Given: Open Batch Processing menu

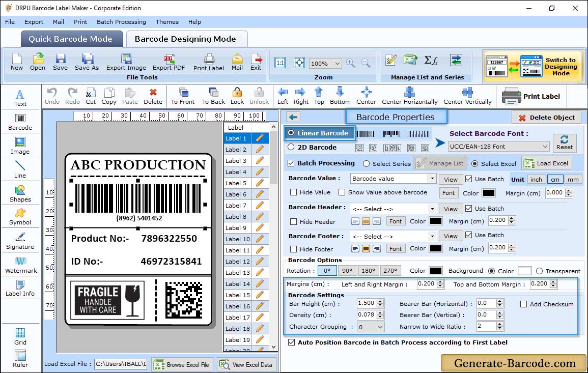Looking at the screenshot, I should (121, 22).
